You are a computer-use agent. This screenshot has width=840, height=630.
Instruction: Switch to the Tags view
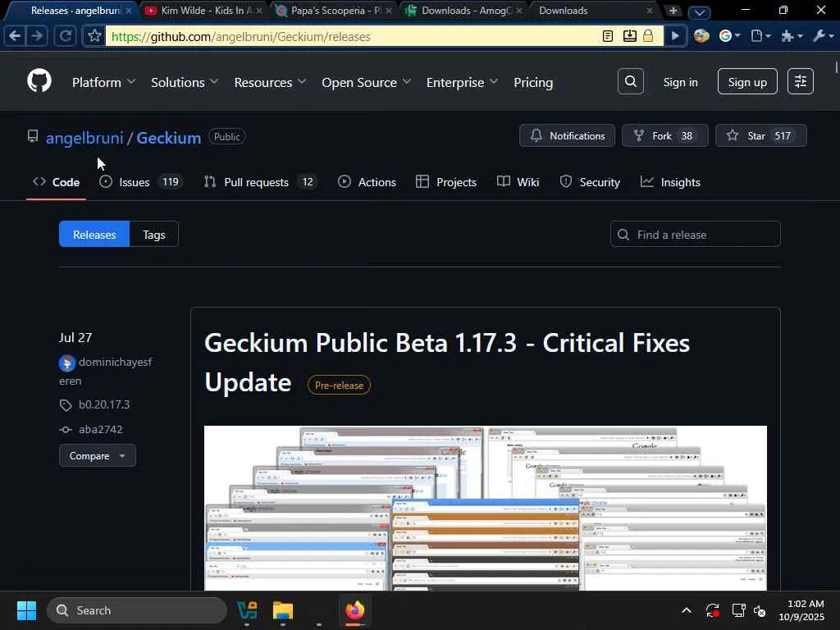153,234
